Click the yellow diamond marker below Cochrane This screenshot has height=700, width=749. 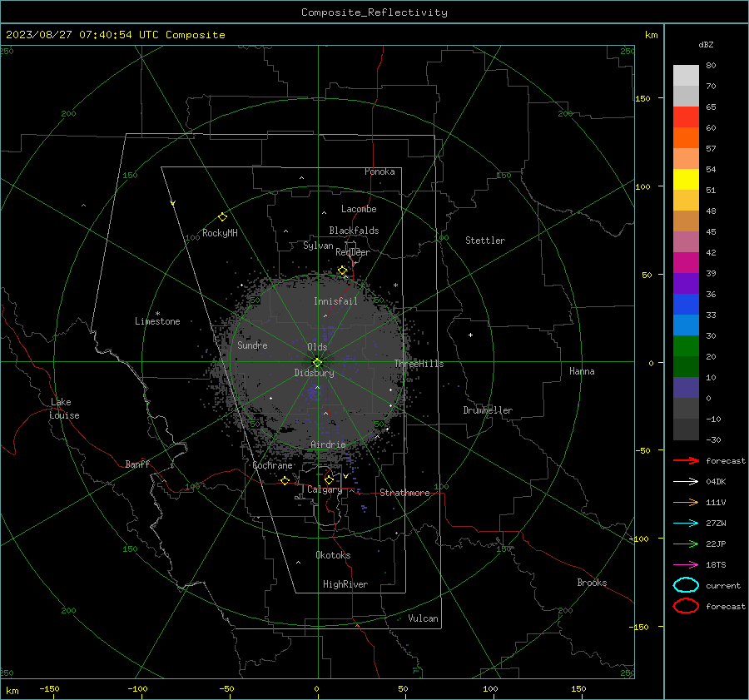(x=285, y=480)
